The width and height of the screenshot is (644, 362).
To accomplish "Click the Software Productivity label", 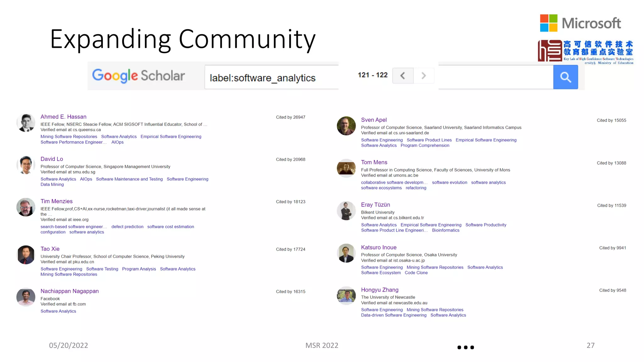I will (486, 225).
